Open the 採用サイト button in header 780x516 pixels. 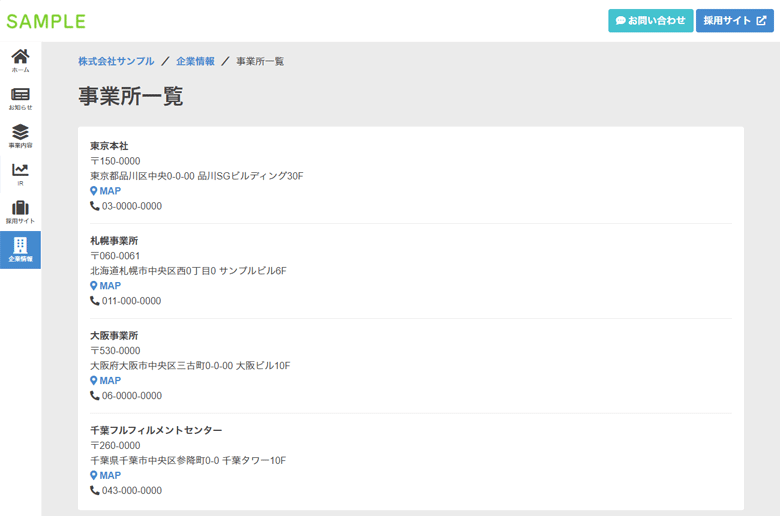[x=734, y=21]
